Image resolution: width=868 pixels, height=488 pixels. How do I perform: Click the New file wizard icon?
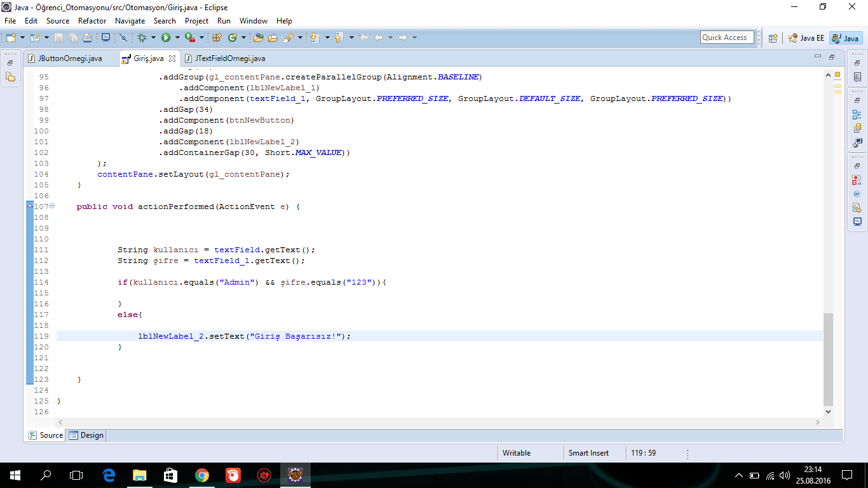[11, 37]
